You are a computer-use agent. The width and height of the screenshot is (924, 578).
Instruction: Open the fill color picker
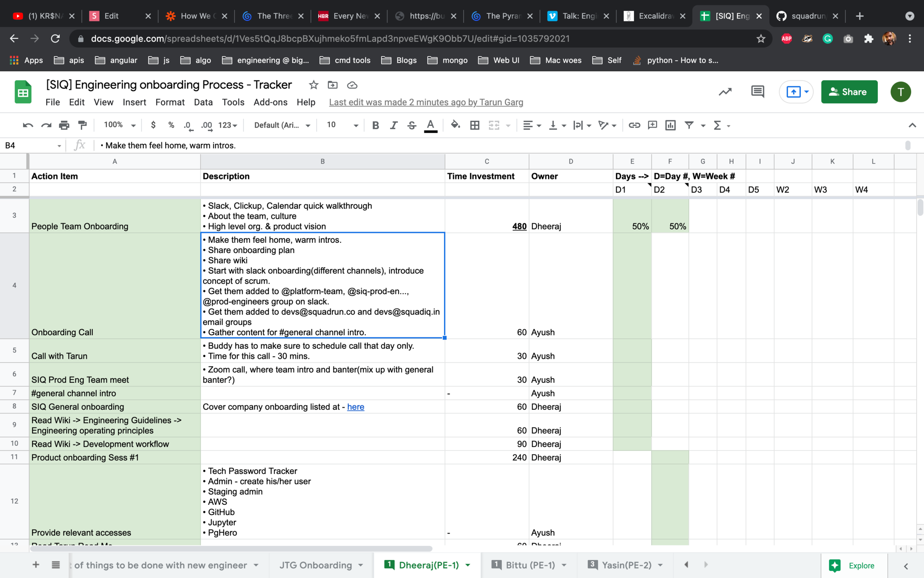455,125
